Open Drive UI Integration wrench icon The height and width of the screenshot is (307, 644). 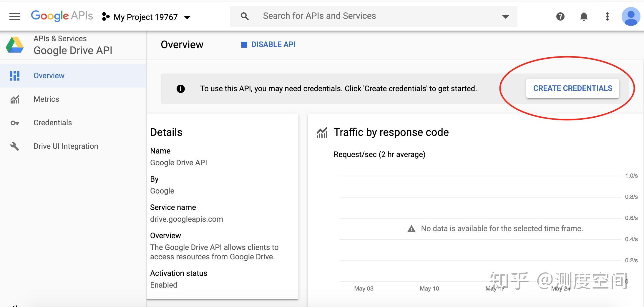[x=14, y=146]
